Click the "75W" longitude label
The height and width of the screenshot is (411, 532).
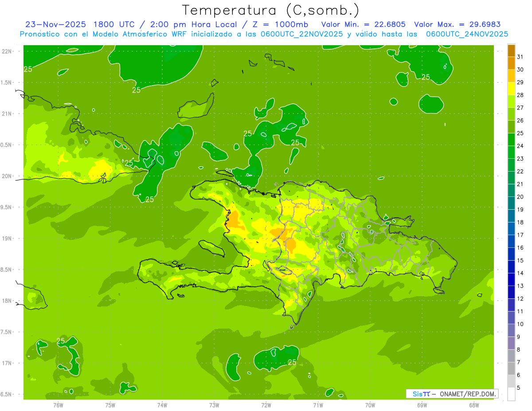[x=110, y=405]
